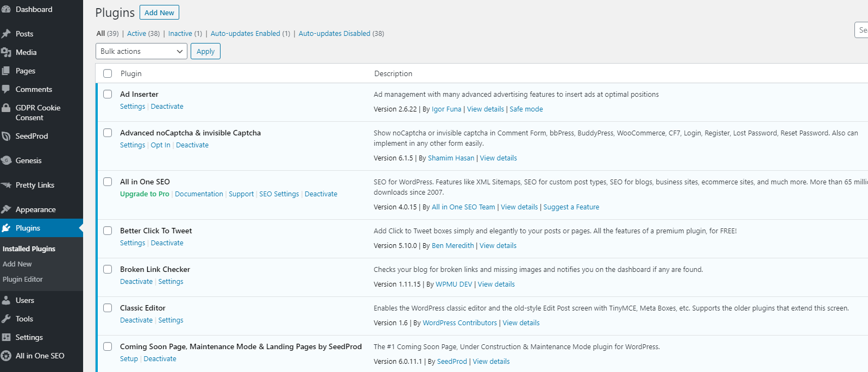This screenshot has height=372, width=868.
Task: Select the Classic Editor plugin checkbox
Action: (x=108, y=308)
